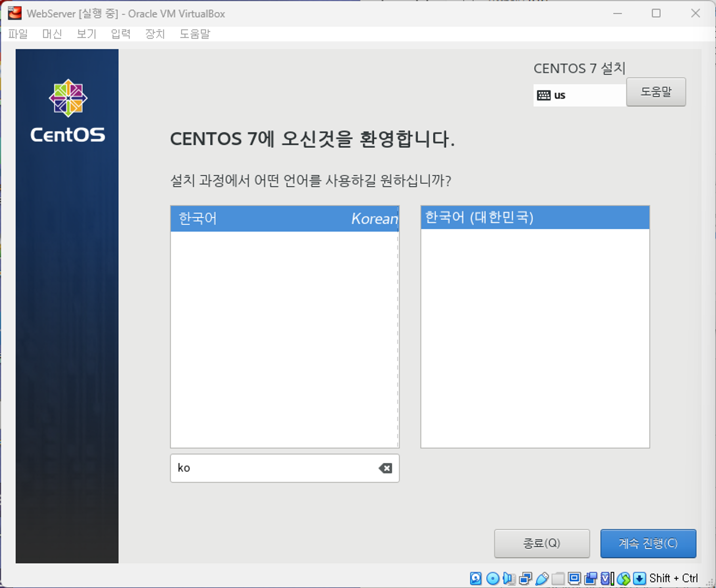Viewport: 716px width, 588px height.
Task: Click the us keyboard layout indicator
Action: click(579, 95)
